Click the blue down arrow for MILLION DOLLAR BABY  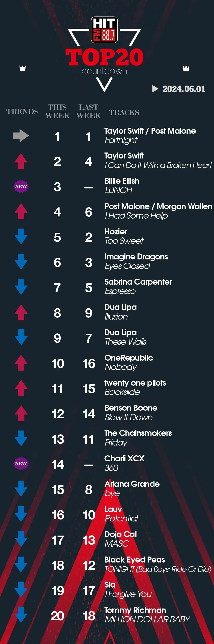(x=21, y=615)
